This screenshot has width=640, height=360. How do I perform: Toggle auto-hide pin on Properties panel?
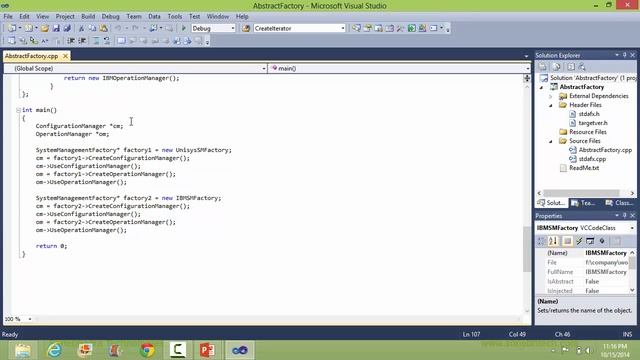click(x=624, y=216)
